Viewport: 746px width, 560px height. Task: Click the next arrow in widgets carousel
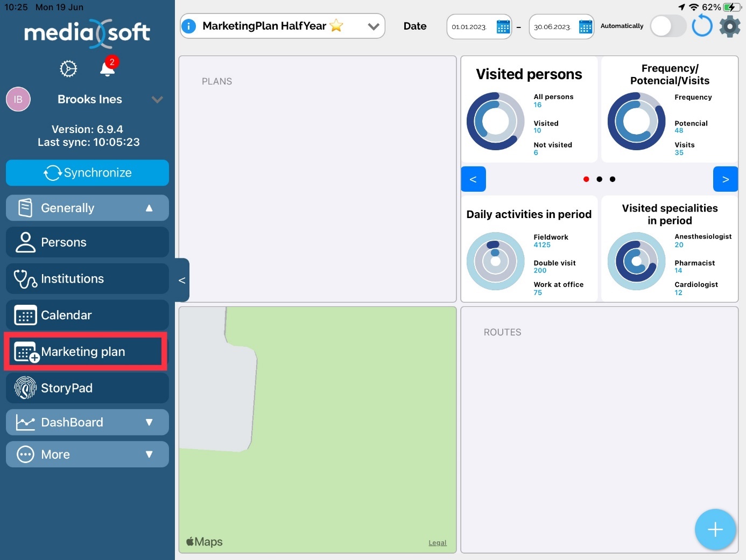[725, 179]
